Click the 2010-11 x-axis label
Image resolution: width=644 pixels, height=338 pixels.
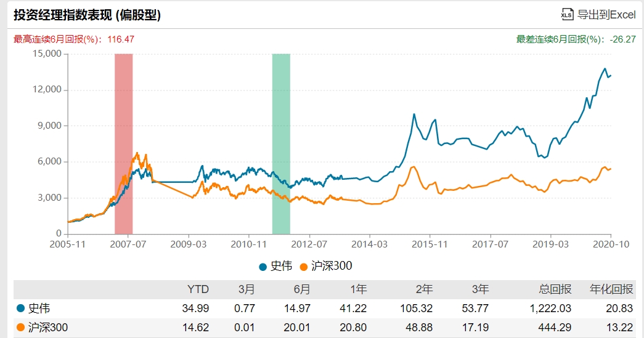(x=249, y=244)
